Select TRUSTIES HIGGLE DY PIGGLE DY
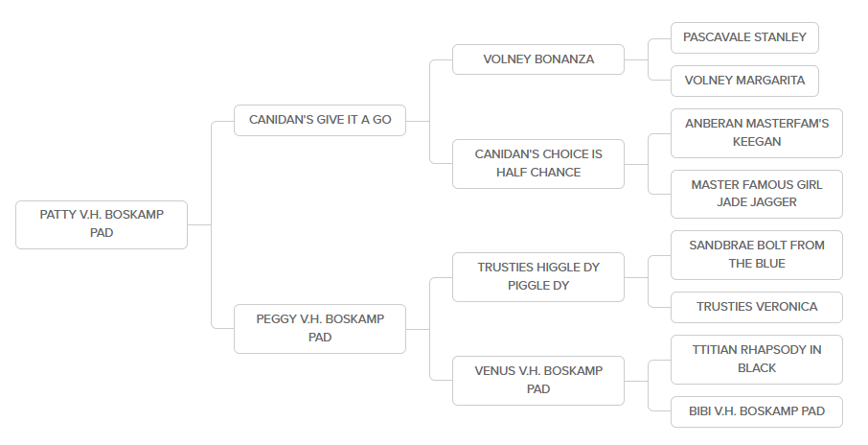Image resolution: width=868 pixels, height=445 pixels. pos(538,276)
